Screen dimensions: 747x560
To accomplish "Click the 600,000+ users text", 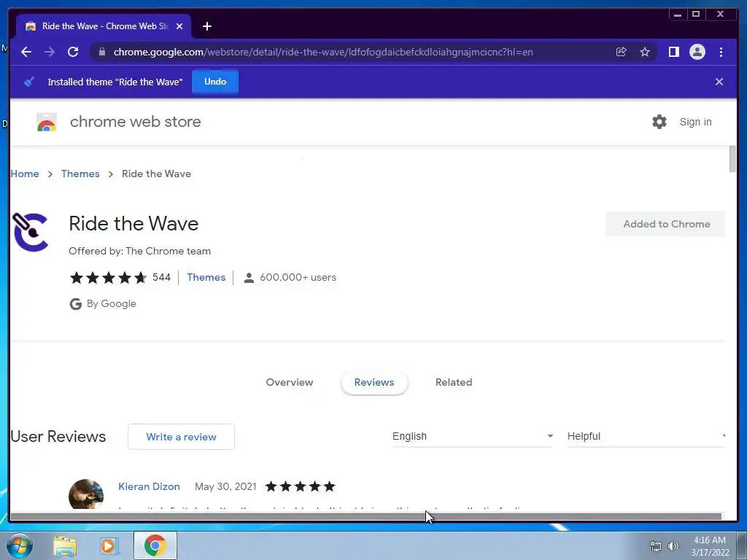I will (298, 277).
